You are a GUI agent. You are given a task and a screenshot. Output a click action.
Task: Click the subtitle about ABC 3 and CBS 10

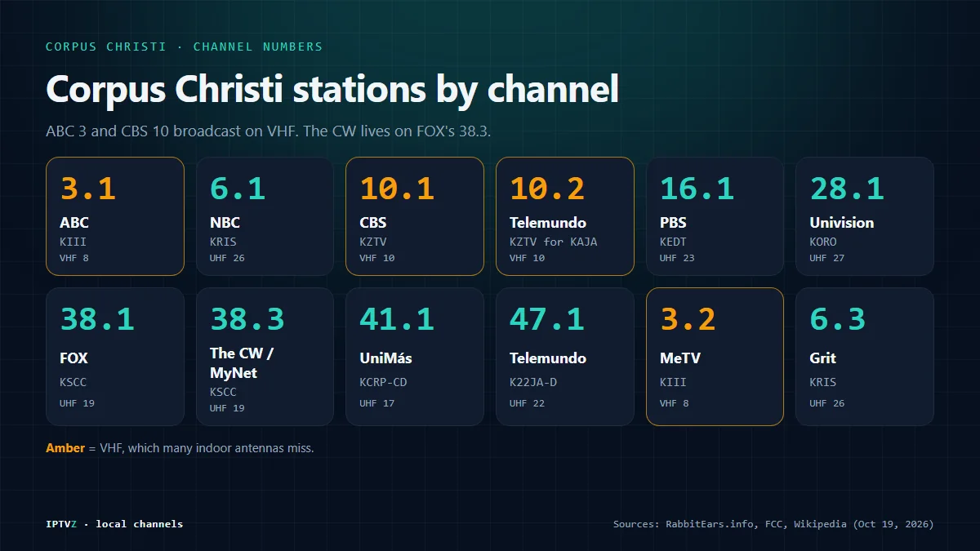tap(269, 131)
